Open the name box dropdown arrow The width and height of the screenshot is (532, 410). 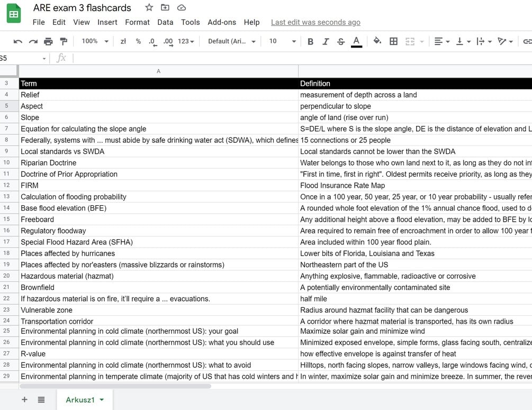tap(44, 58)
